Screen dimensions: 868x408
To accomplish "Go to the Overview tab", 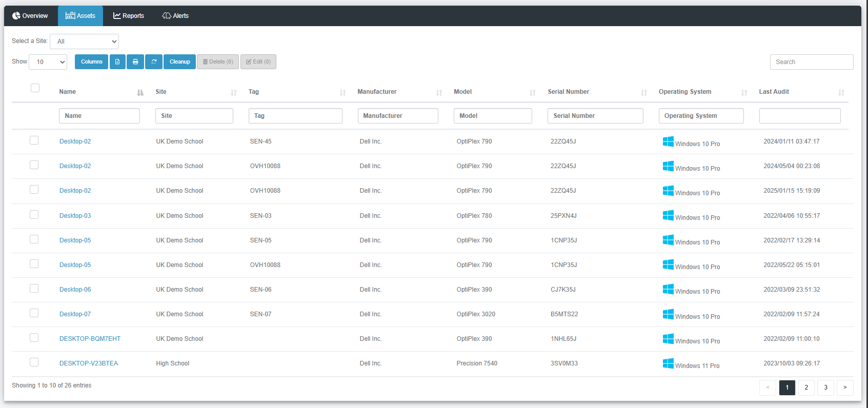I will coord(30,16).
